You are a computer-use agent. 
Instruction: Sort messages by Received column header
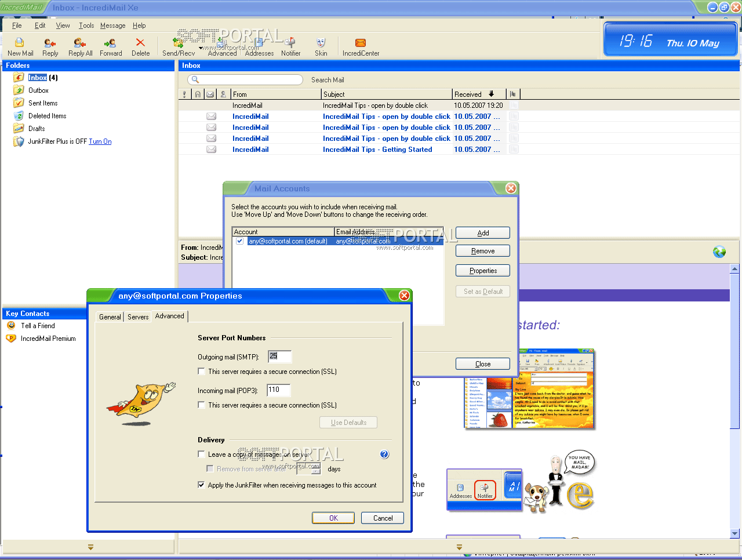point(479,94)
